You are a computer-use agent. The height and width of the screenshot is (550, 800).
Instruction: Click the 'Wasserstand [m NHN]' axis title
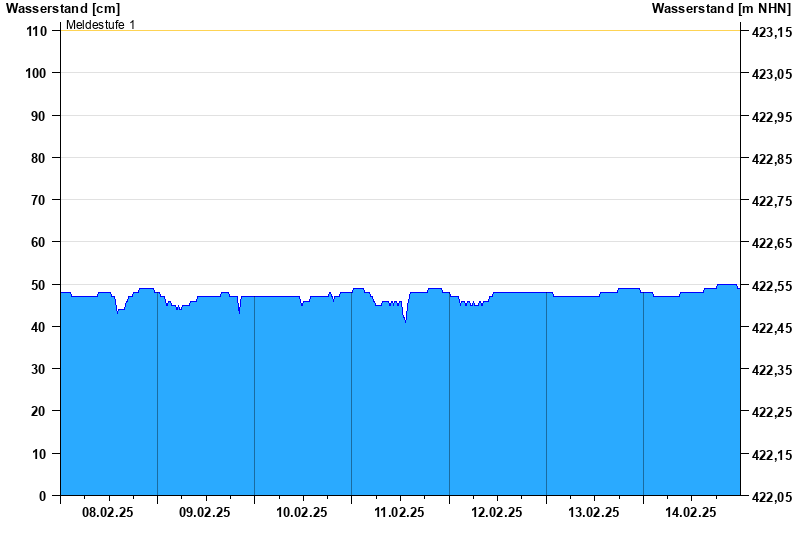[721, 9]
